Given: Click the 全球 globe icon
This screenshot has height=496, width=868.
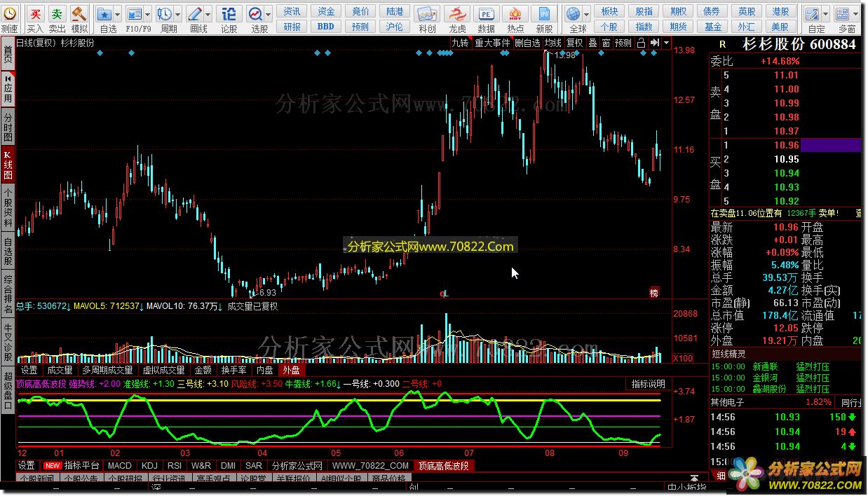Looking at the screenshot, I should pos(574,13).
